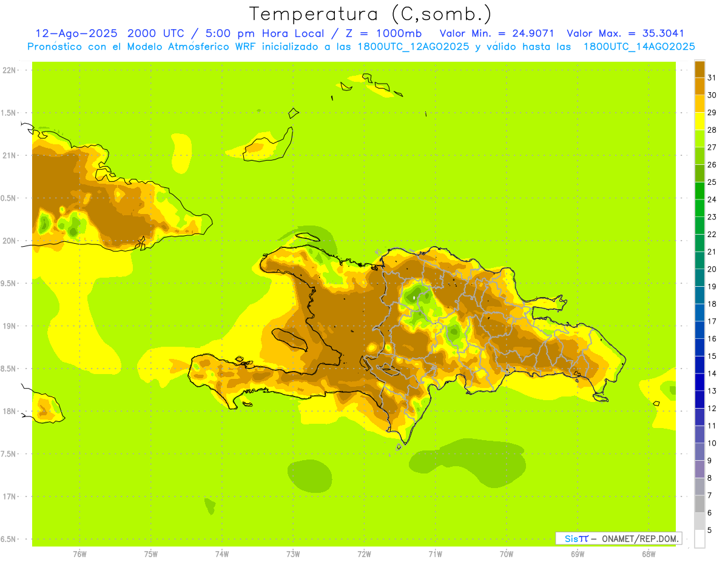Image resolution: width=728 pixels, height=562 pixels.
Task: Click 'Valor Min. = 24.9071'
Action: tap(497, 33)
